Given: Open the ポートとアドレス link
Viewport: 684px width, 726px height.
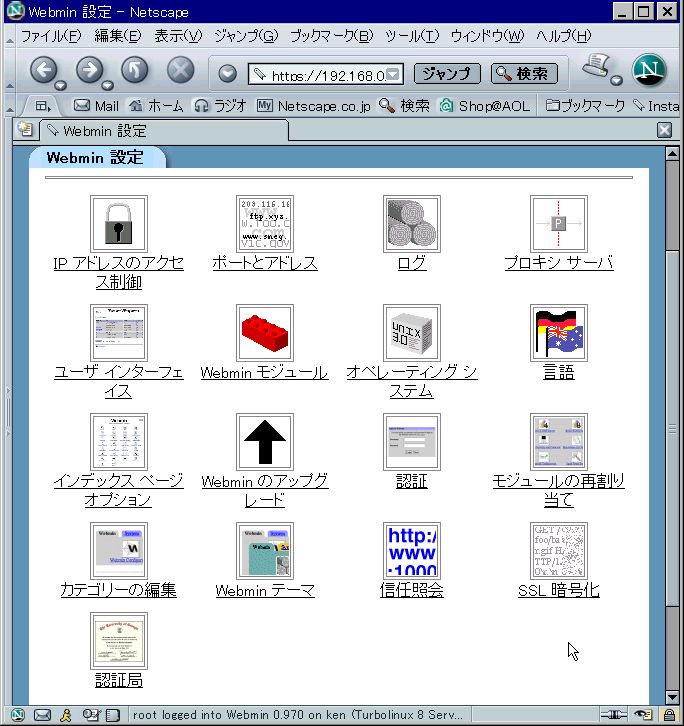Looking at the screenshot, I should pyautogui.click(x=264, y=263).
